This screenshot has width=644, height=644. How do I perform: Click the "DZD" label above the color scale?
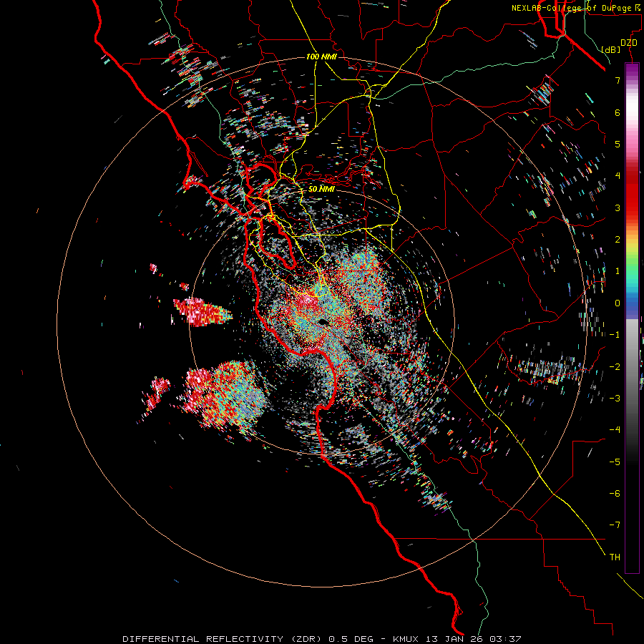pyautogui.click(x=629, y=43)
